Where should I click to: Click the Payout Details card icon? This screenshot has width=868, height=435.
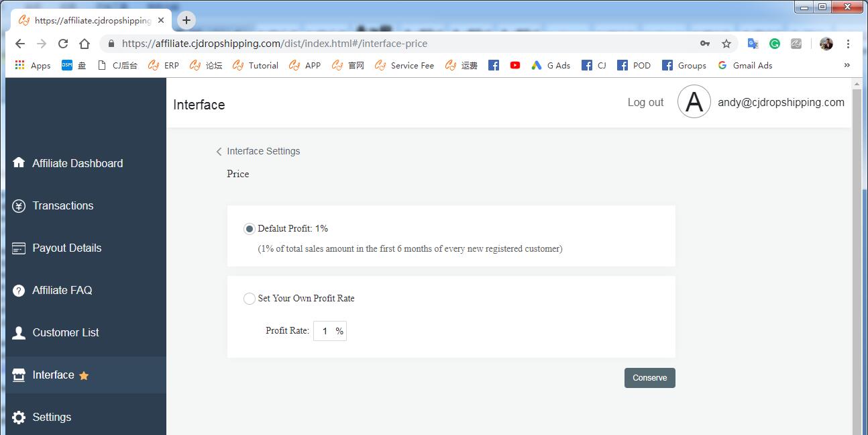point(19,248)
